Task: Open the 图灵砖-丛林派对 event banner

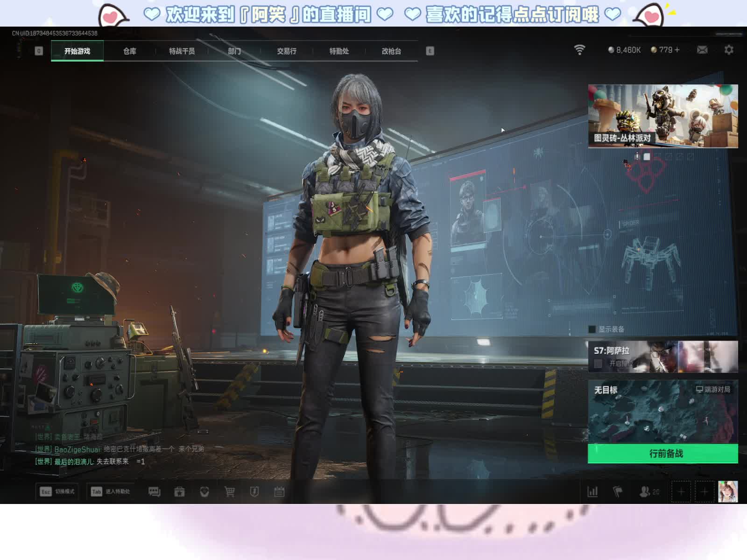Action: click(x=662, y=116)
